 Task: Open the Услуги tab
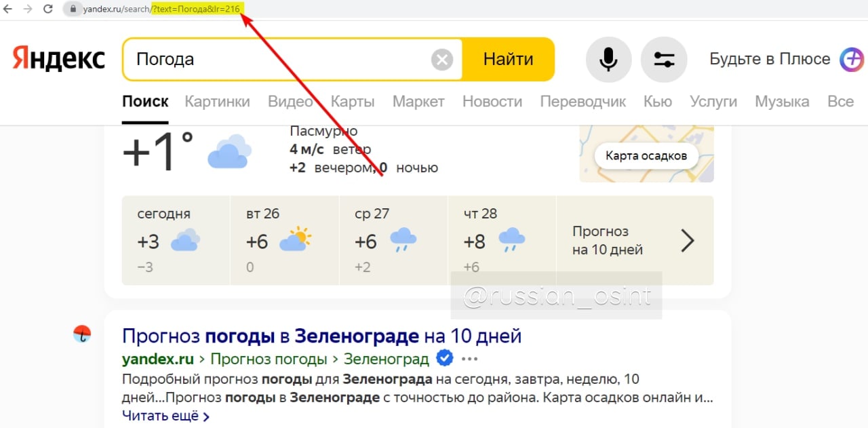[713, 102]
